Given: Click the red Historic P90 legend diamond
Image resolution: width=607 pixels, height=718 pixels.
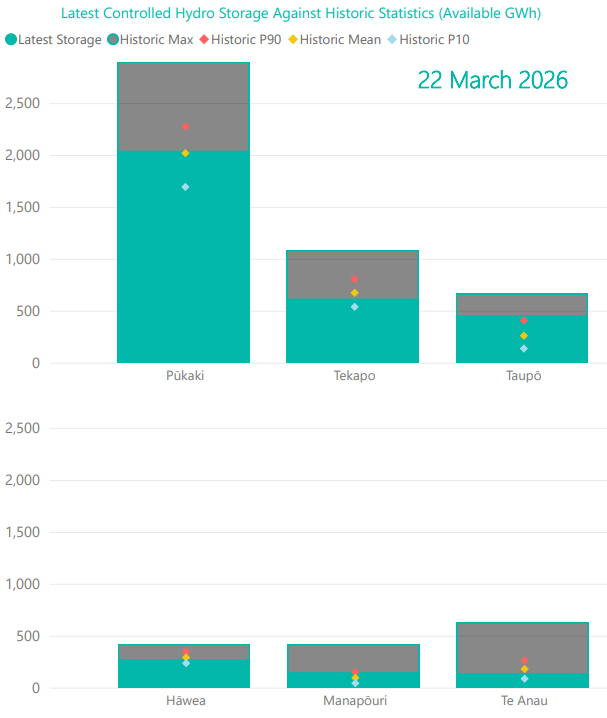Looking at the screenshot, I should coord(204,40).
